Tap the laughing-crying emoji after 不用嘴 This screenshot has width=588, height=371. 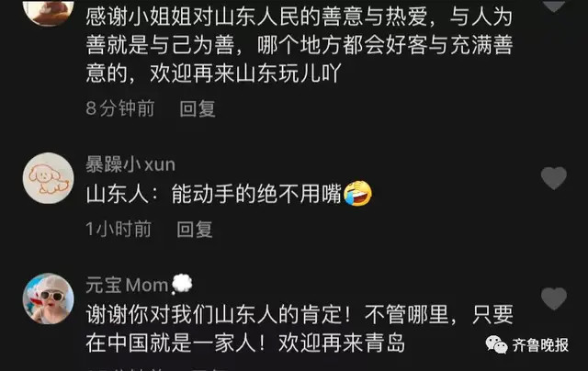coord(357,194)
